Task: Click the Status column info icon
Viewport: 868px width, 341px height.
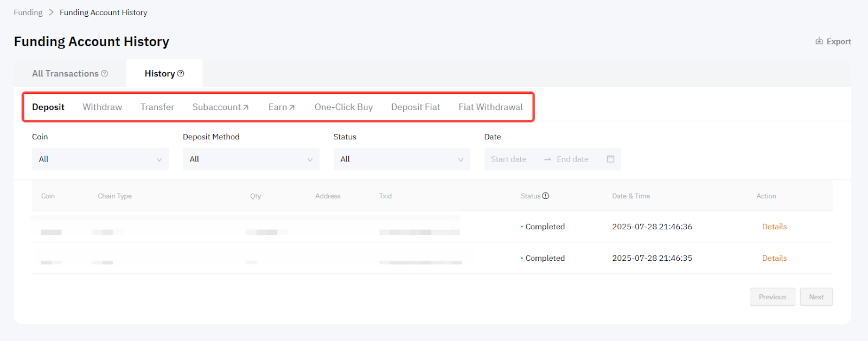Action: click(546, 196)
